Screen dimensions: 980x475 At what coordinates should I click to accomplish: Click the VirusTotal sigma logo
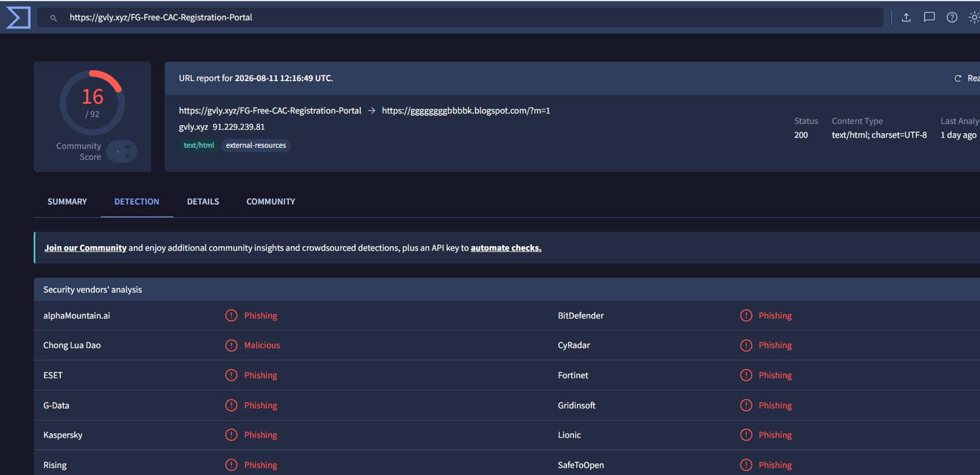[18, 17]
